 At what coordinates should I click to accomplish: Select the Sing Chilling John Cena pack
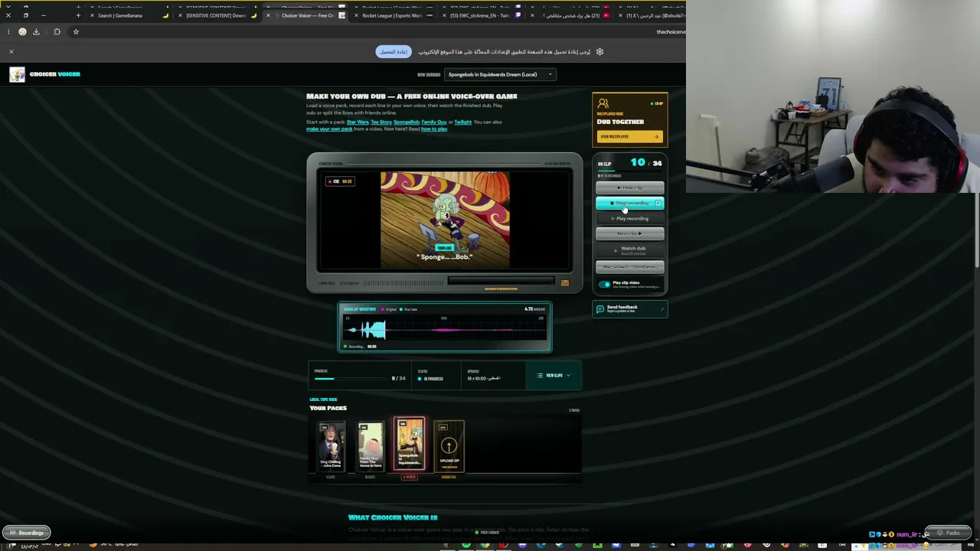(331, 445)
